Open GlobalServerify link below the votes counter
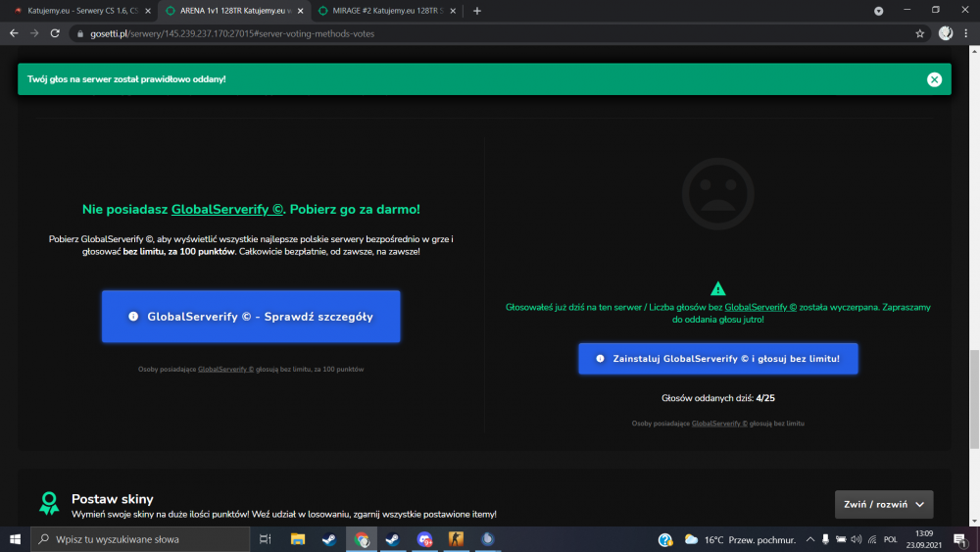Image resolution: width=980 pixels, height=552 pixels. click(x=719, y=424)
